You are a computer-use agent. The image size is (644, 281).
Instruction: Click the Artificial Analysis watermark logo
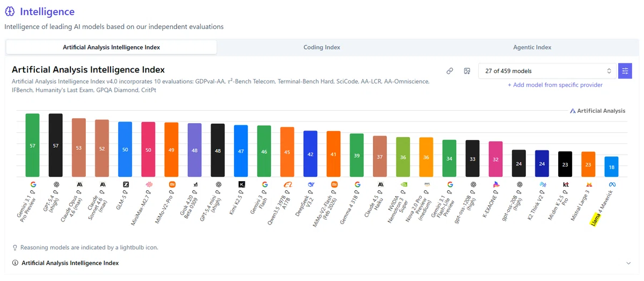pyautogui.click(x=597, y=111)
